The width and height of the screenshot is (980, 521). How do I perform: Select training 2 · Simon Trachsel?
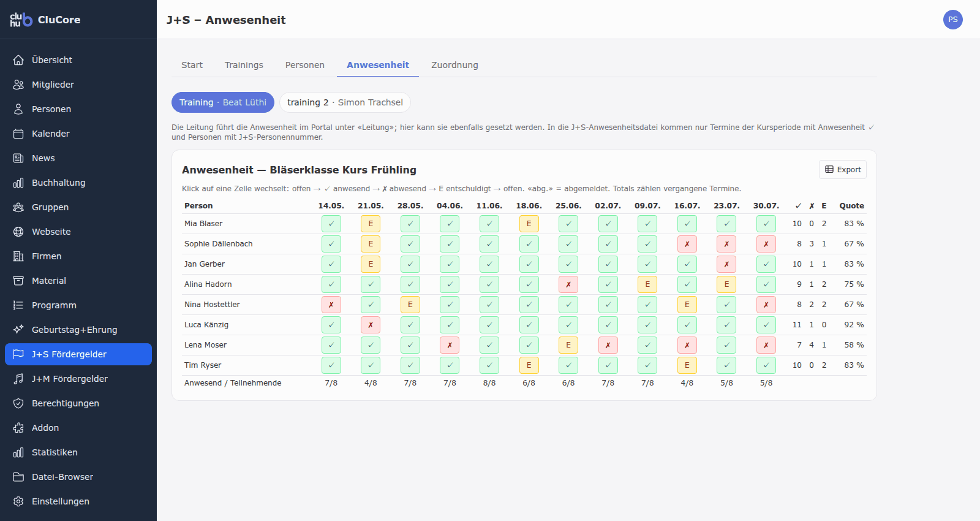tap(345, 102)
